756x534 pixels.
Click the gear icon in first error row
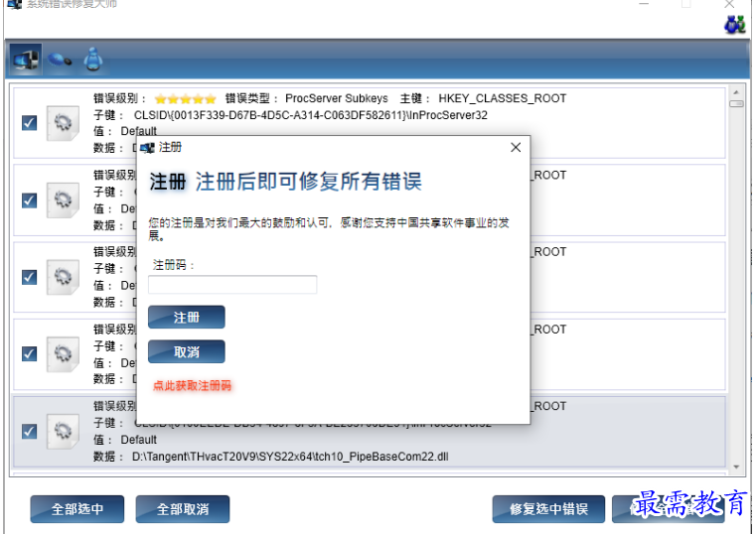(x=63, y=123)
